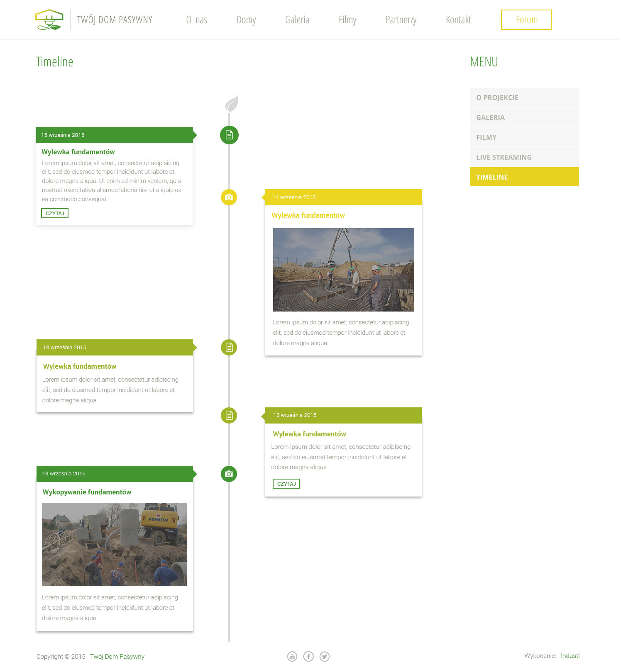Click the grey leaf icon atop the timeline
Image resolution: width=621 pixels, height=672 pixels.
tap(232, 103)
